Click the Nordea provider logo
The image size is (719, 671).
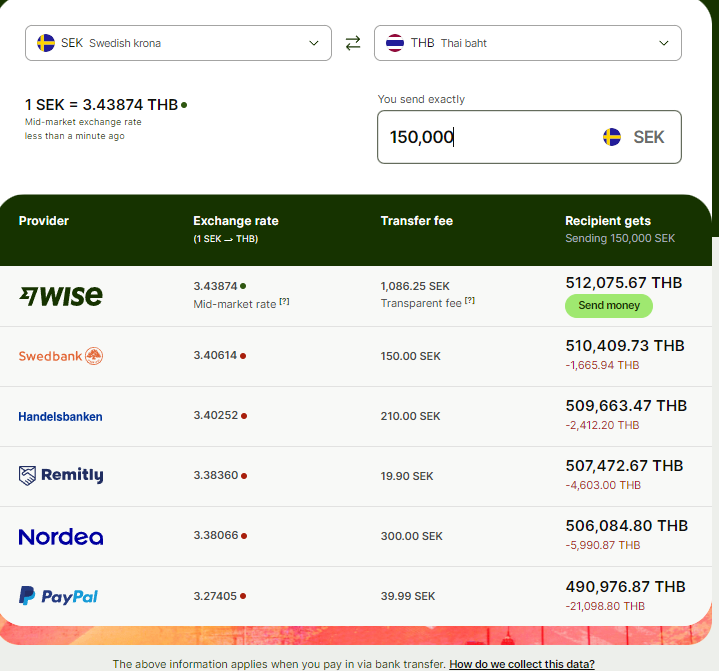61,537
